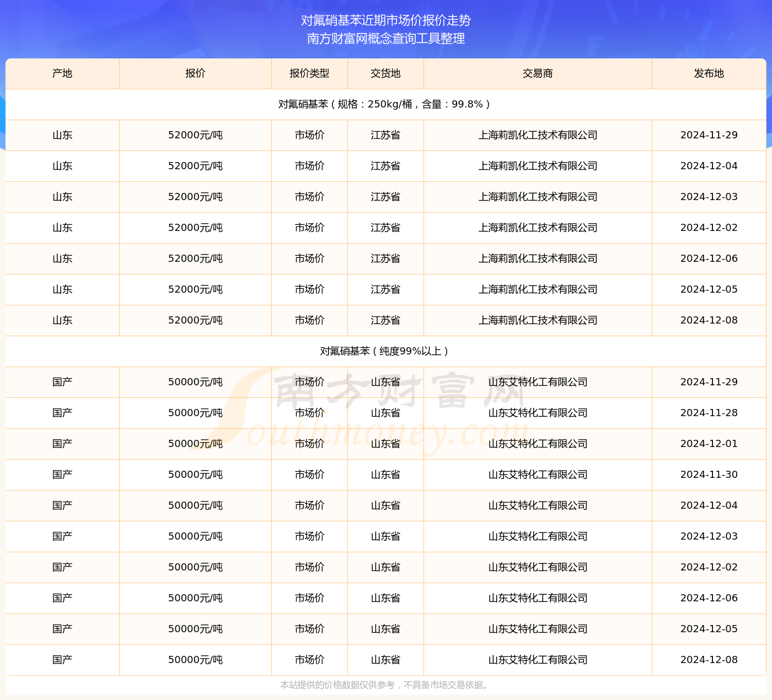The image size is (772, 700).
Task: Select date 2024-12-06 in 山东艾特 row
Action: click(709, 598)
